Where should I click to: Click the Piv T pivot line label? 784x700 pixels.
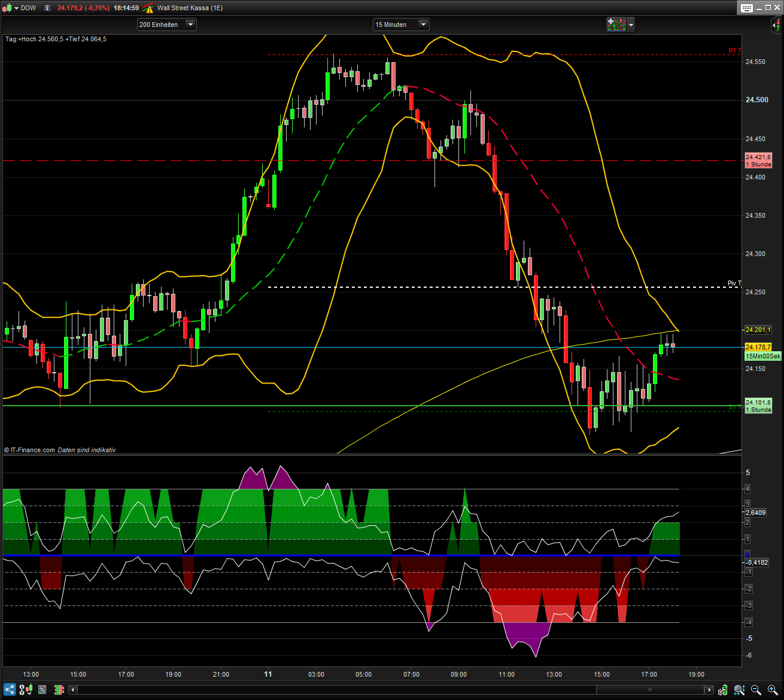point(734,283)
